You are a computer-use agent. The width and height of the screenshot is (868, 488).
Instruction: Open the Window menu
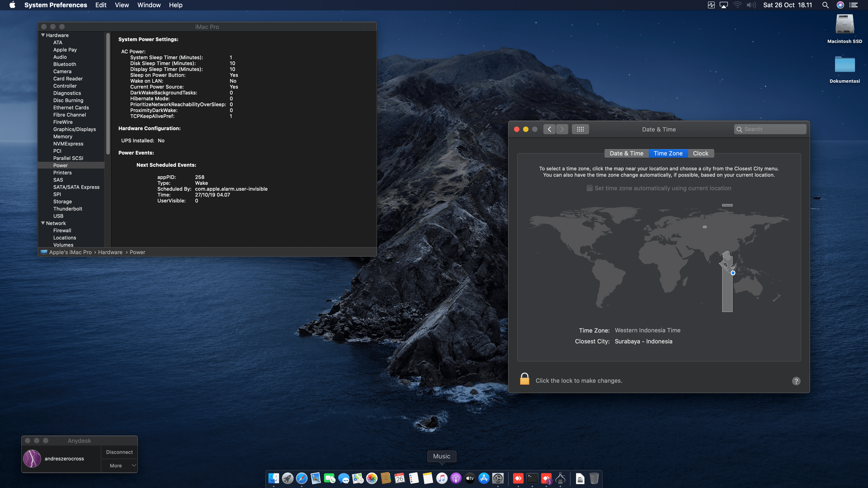(149, 5)
